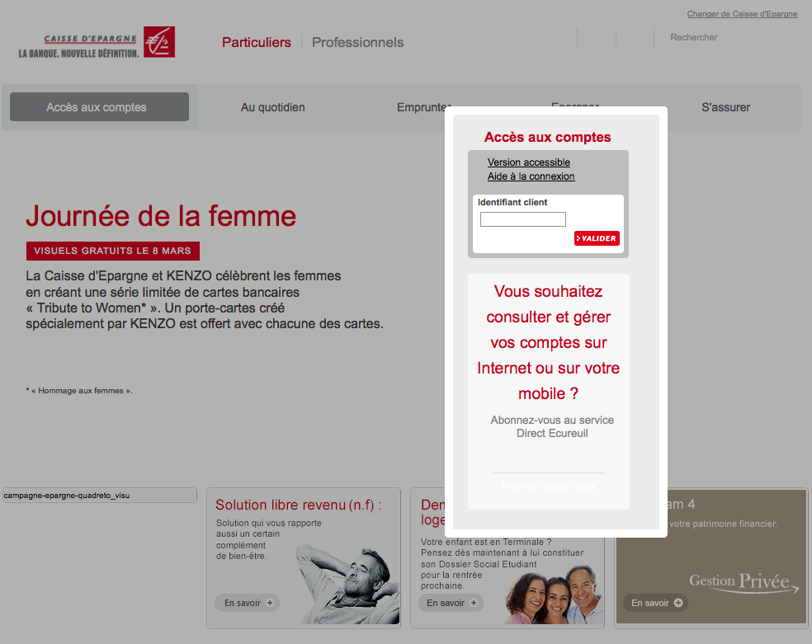This screenshot has width=812, height=644.
Task: Click the Gestion Privée signature logo
Action: tap(744, 582)
